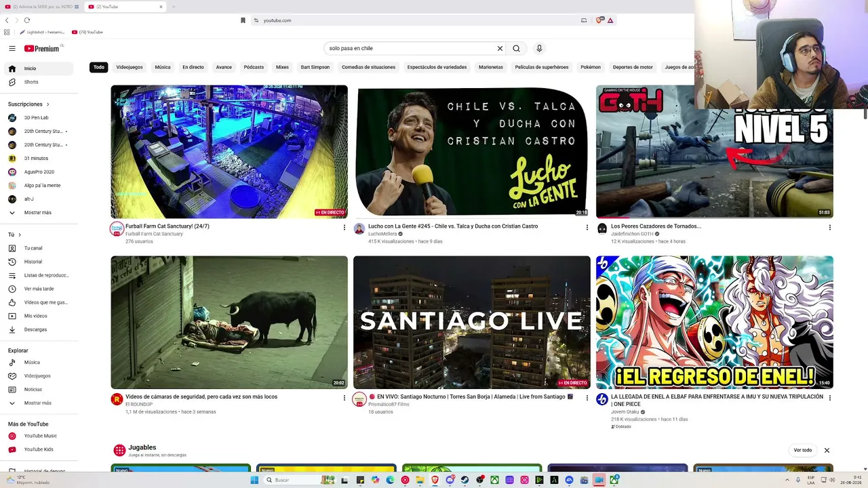
Task: Open Descargas in the sidebar
Action: (38, 329)
